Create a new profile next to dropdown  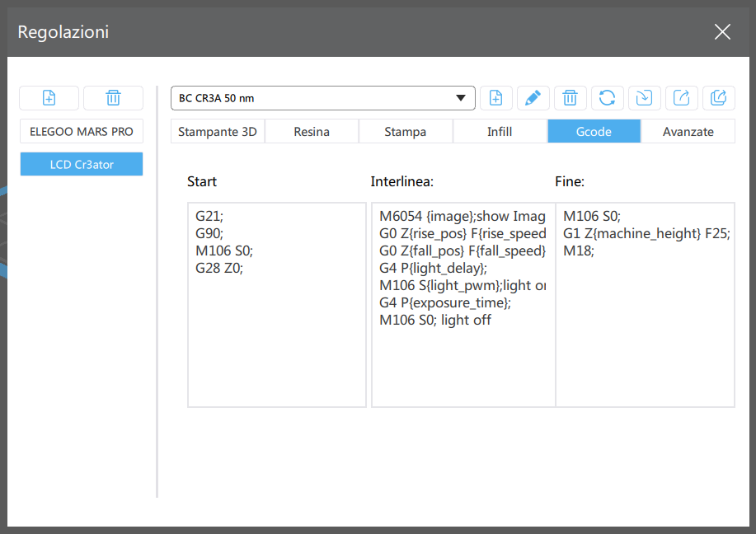(x=496, y=98)
